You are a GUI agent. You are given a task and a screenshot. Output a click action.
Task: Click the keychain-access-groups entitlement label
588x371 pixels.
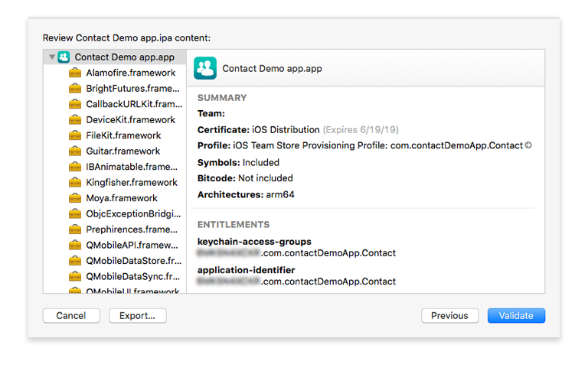coord(254,242)
